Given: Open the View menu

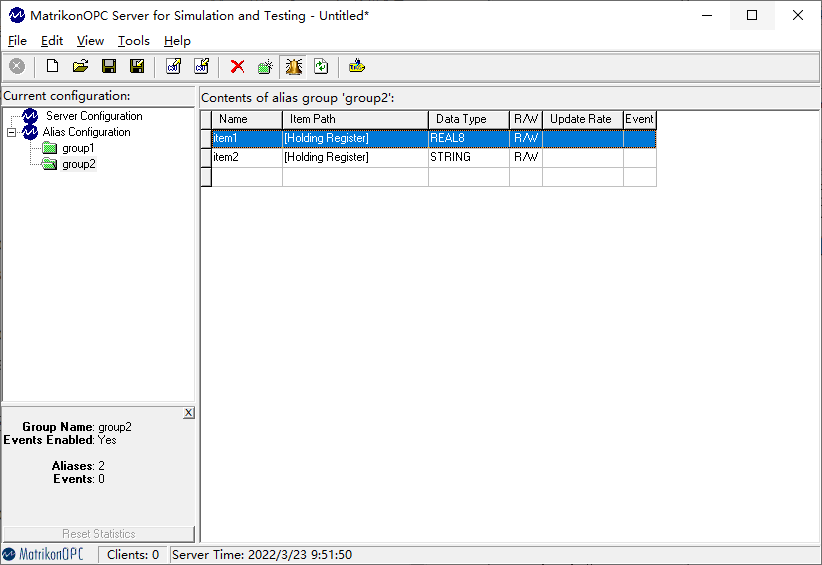Looking at the screenshot, I should pos(90,41).
